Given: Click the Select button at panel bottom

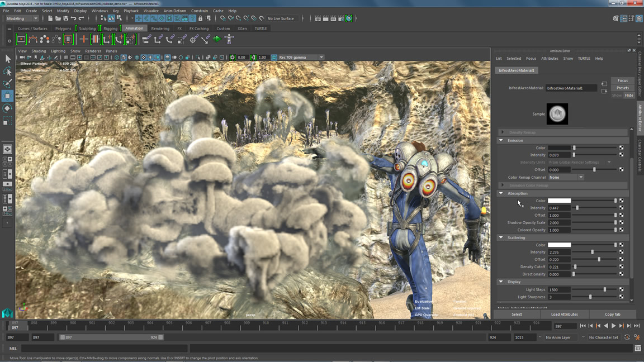Looking at the screenshot, I should pyautogui.click(x=517, y=315).
